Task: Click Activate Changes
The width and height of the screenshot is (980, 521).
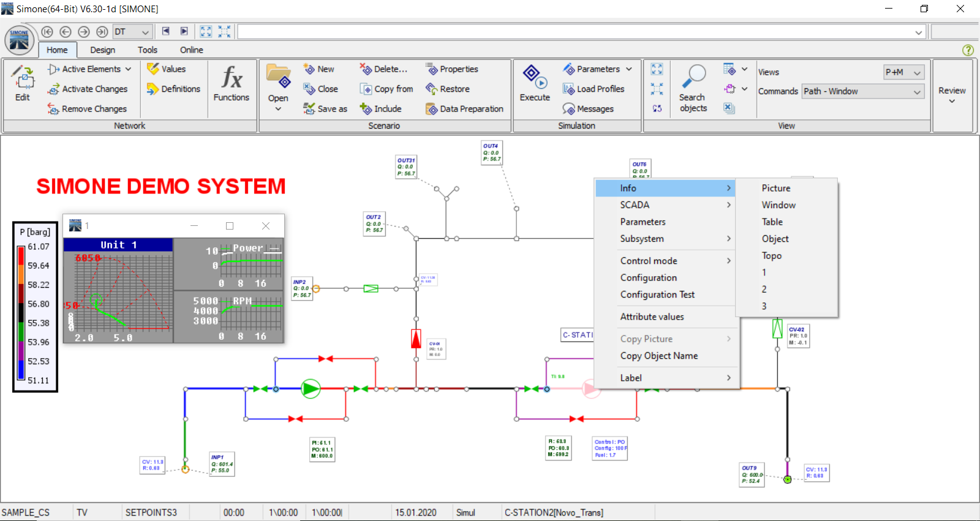Action: coord(88,89)
